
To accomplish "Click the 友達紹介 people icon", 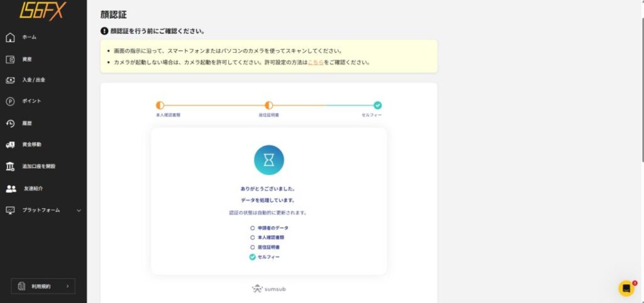I will coord(11,188).
